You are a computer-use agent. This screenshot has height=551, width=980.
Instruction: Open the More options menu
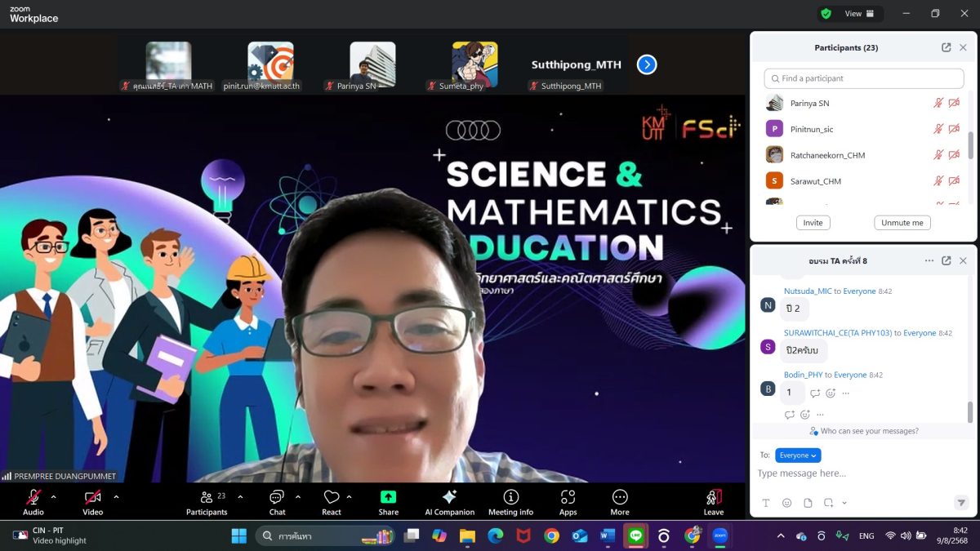point(620,501)
